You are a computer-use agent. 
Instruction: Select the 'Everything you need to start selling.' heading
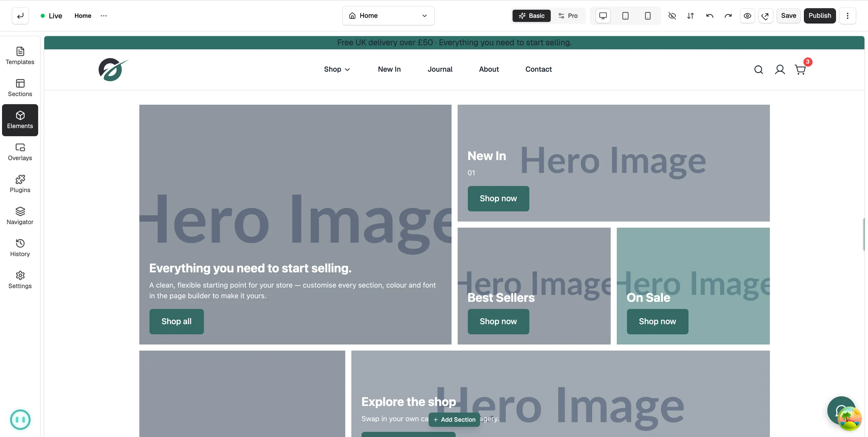tap(250, 268)
